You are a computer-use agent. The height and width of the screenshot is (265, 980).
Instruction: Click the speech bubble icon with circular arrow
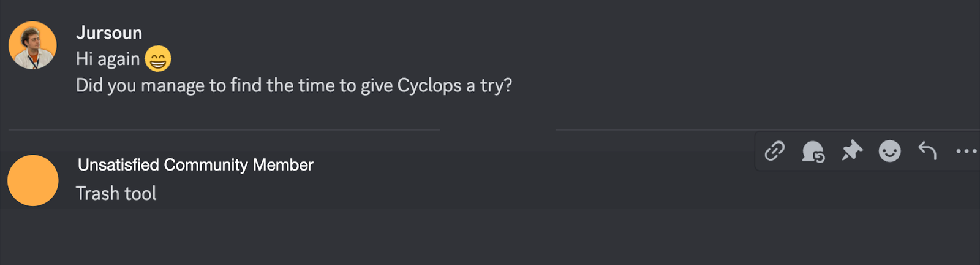click(x=813, y=151)
